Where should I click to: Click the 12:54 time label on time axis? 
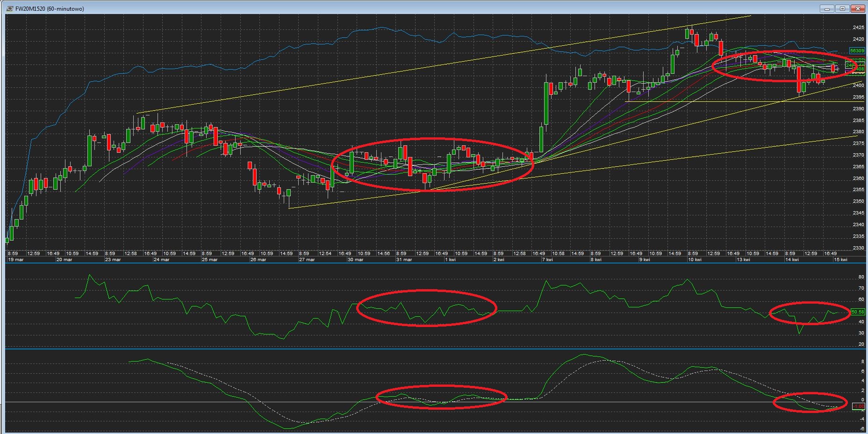pyautogui.click(x=325, y=254)
